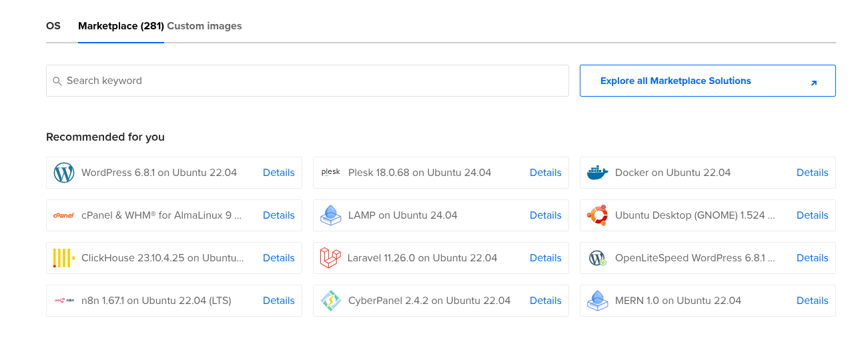Click the Ubuntu Desktop logo icon
This screenshot has width=868, height=362.
pos(598,215)
